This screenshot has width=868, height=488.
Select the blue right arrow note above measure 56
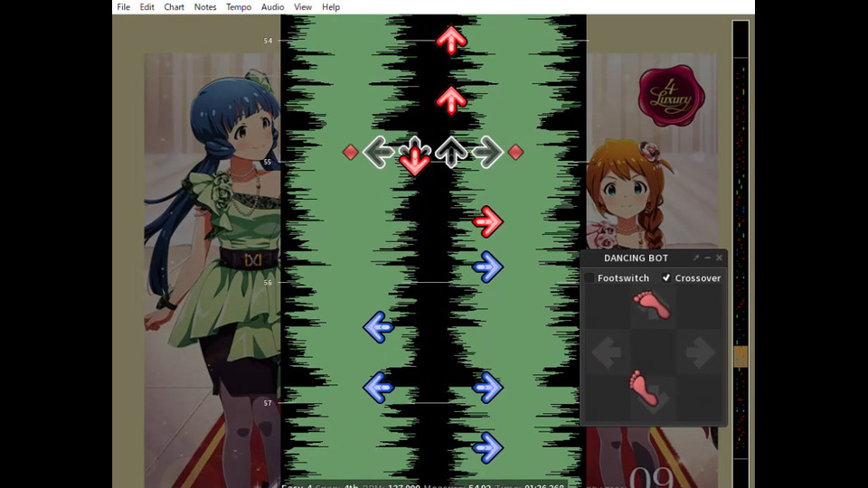tap(487, 267)
